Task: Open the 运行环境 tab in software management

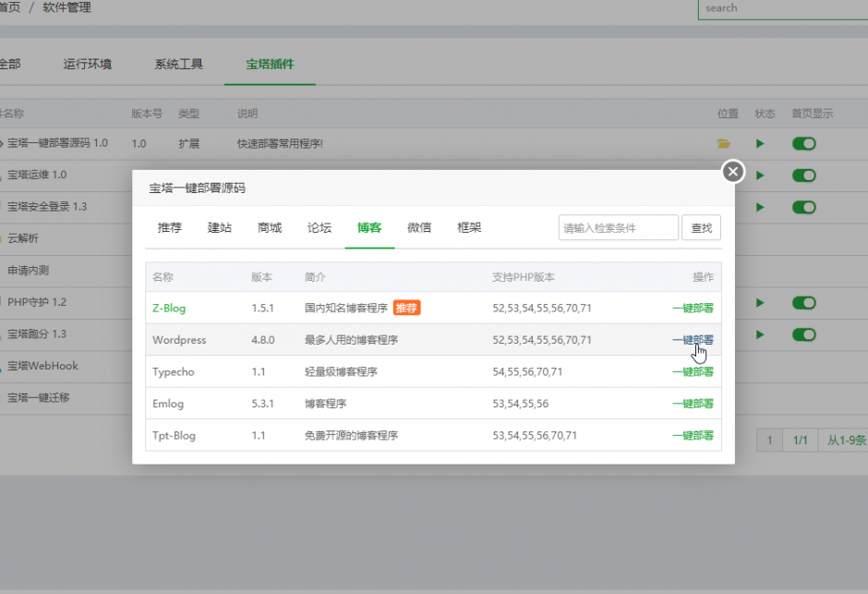Action: pos(88,65)
